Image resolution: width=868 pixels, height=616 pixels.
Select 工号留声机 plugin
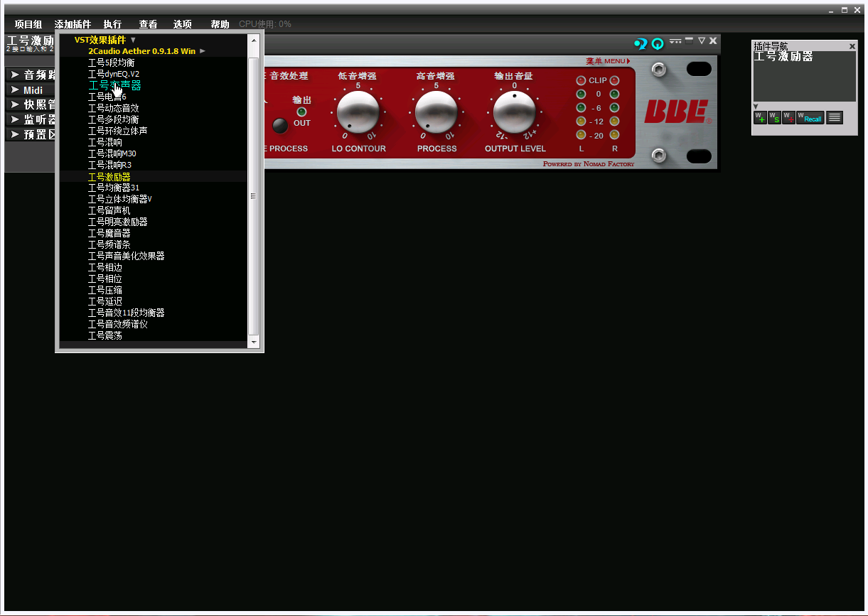tap(109, 210)
